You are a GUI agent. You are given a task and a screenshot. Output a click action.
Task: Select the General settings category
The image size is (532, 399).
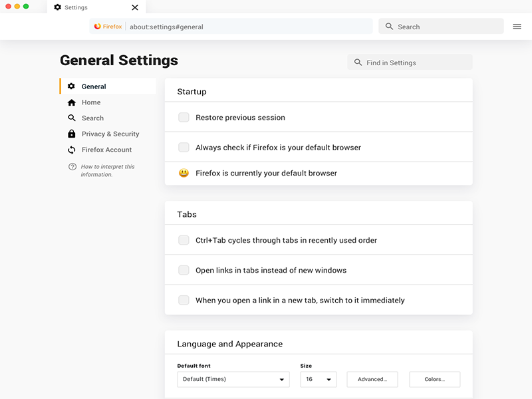(x=108, y=86)
